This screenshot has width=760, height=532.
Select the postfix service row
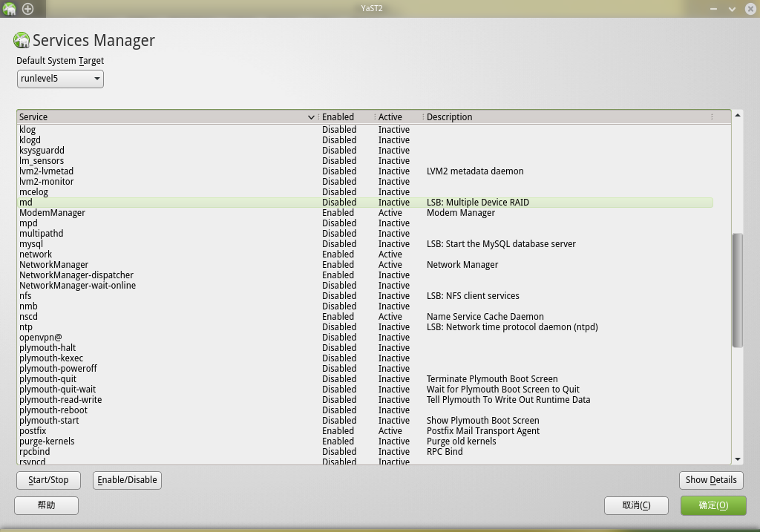365,432
